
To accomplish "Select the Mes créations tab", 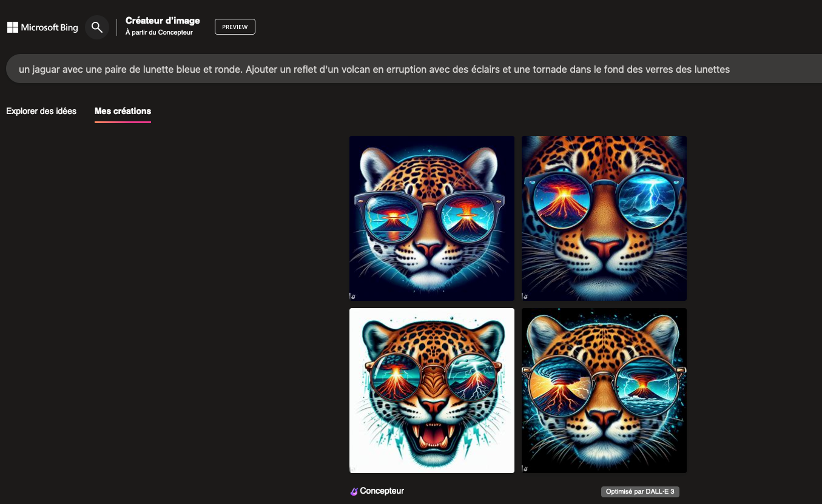I will (123, 111).
